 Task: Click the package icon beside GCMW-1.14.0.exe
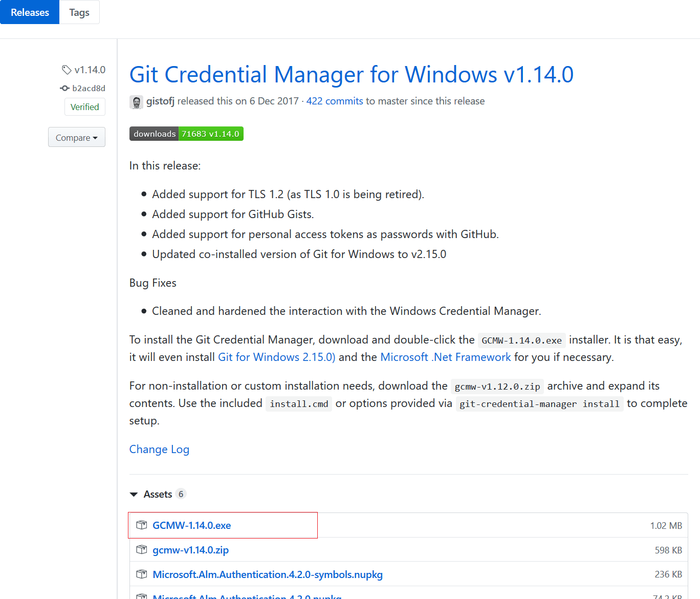(x=142, y=525)
